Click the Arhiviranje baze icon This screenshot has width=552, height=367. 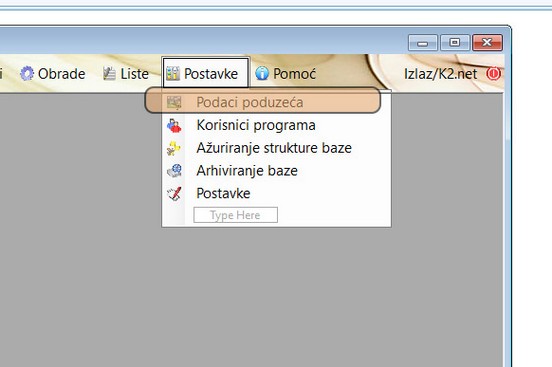click(174, 171)
